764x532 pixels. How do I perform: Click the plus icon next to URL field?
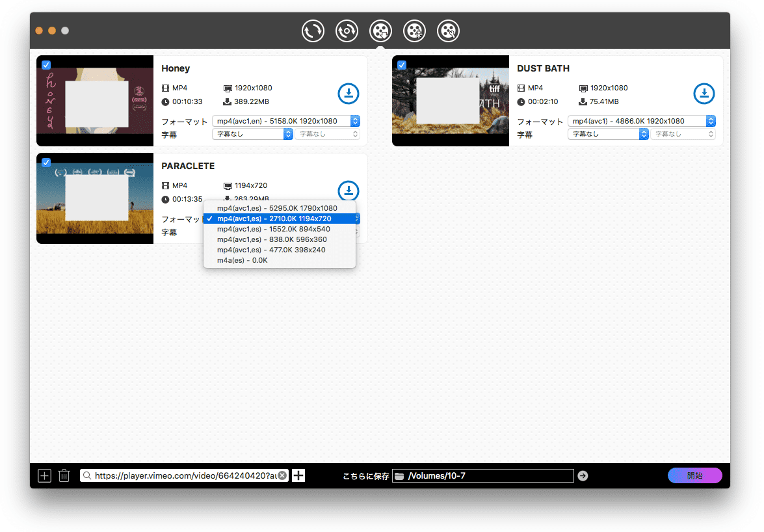(x=298, y=475)
